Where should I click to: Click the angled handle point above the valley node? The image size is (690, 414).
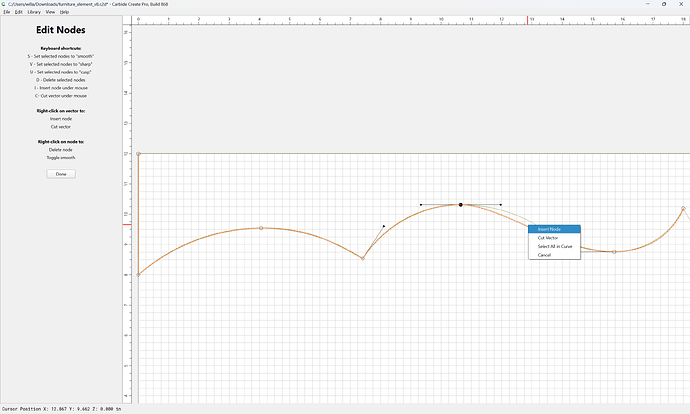click(384, 226)
